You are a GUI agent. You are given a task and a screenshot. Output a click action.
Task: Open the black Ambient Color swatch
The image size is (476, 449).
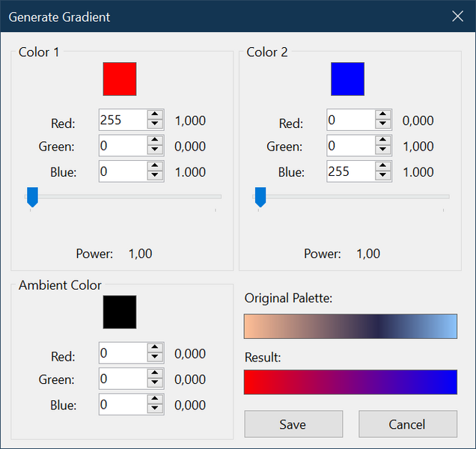[120, 312]
